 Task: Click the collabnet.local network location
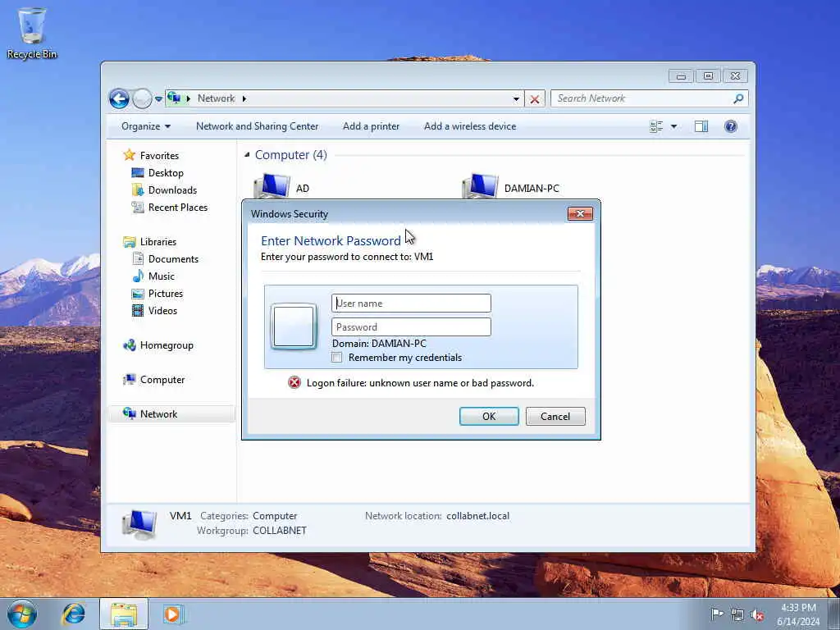(478, 516)
